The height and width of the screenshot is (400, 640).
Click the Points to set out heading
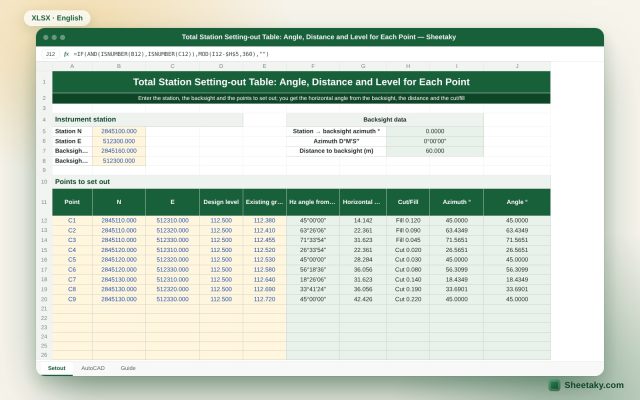[x=301, y=182]
